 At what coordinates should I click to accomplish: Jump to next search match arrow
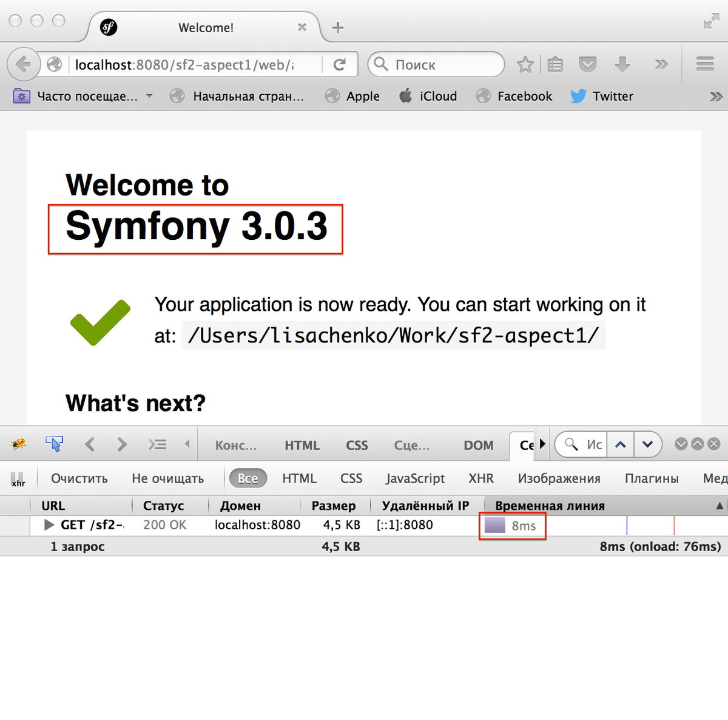(647, 444)
